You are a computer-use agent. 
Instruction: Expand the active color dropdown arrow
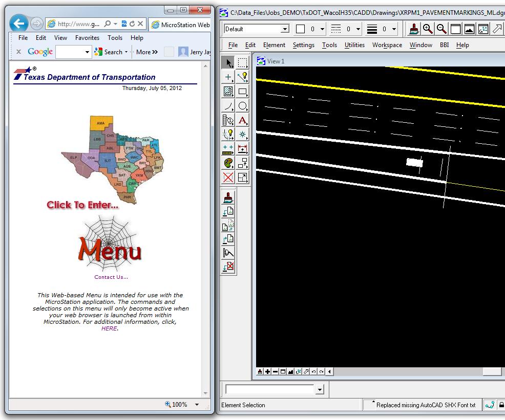[x=322, y=29]
